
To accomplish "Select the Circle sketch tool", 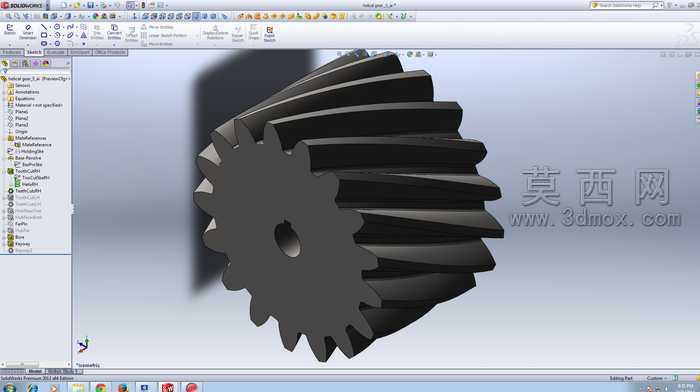I will (x=57, y=27).
